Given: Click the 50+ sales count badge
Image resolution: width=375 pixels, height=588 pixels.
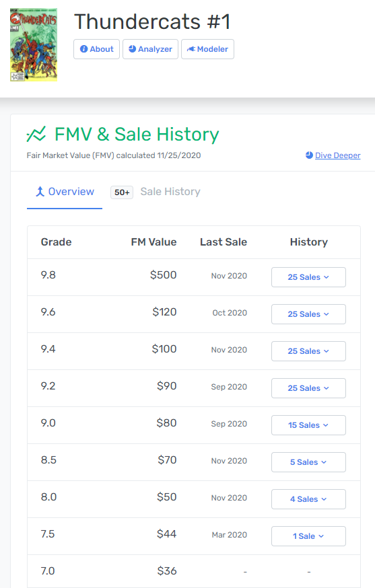Looking at the screenshot, I should pyautogui.click(x=122, y=192).
